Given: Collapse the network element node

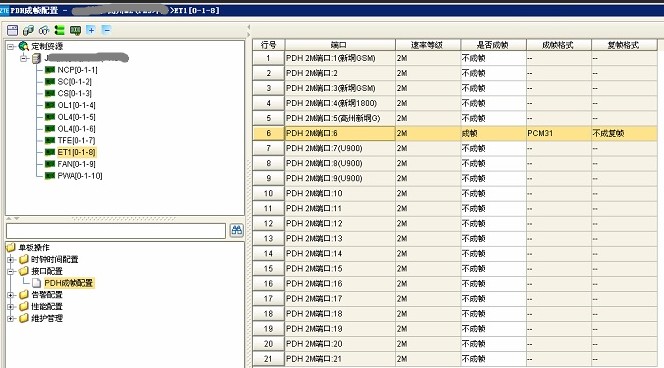Looking at the screenshot, I should [24, 58].
